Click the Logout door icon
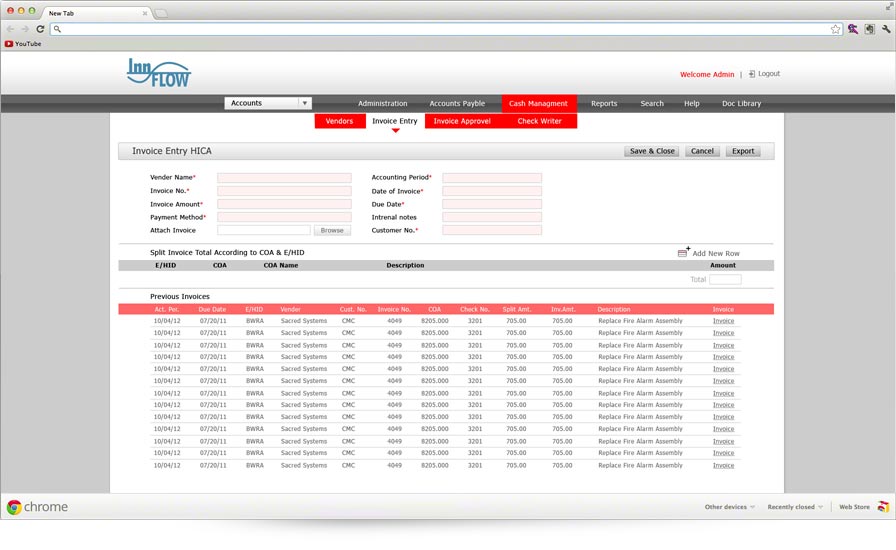This screenshot has height=550, width=896. click(x=752, y=74)
